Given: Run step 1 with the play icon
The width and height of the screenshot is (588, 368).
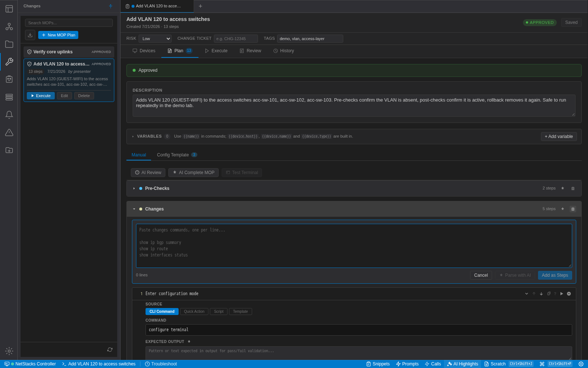Looking at the screenshot, I should click(x=562, y=294).
